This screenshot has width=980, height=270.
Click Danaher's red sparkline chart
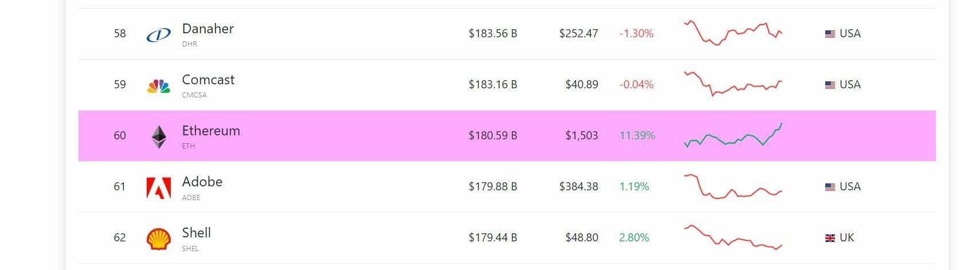click(733, 33)
